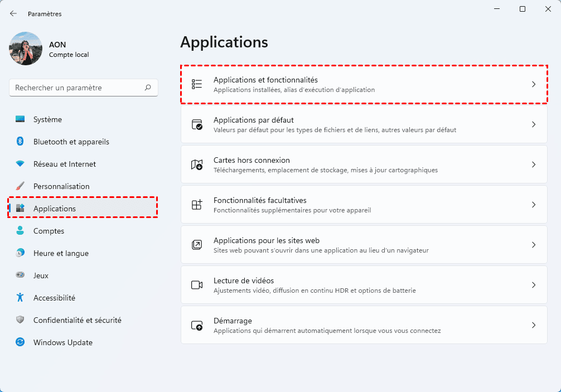The height and width of the screenshot is (392, 561).
Task: Click the Windows Update sync icon
Action: coord(20,342)
